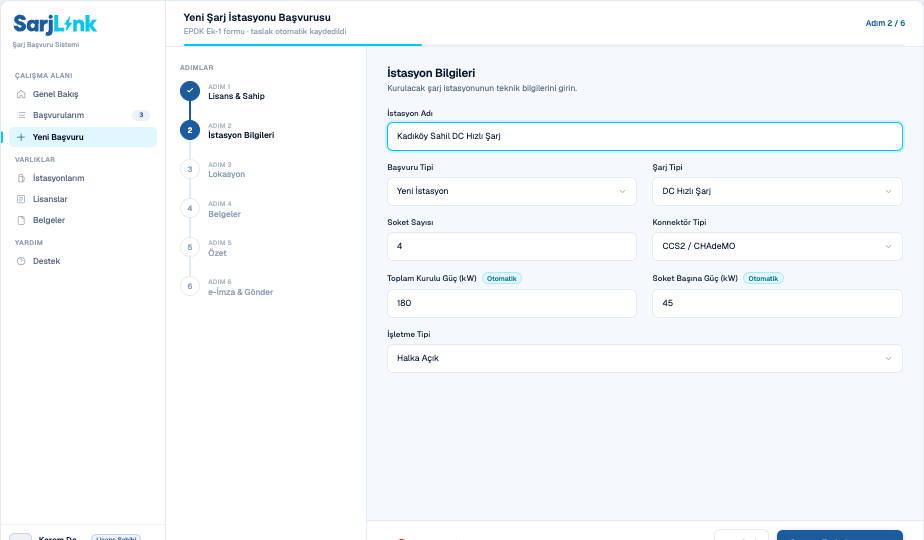Click the plus icon for Yeni Başvuru

click(x=21, y=137)
